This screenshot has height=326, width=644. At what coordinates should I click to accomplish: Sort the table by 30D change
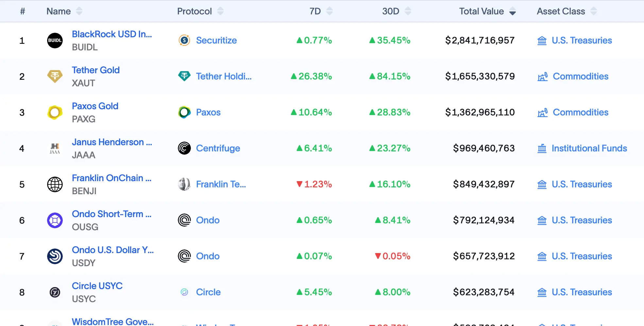pos(408,11)
